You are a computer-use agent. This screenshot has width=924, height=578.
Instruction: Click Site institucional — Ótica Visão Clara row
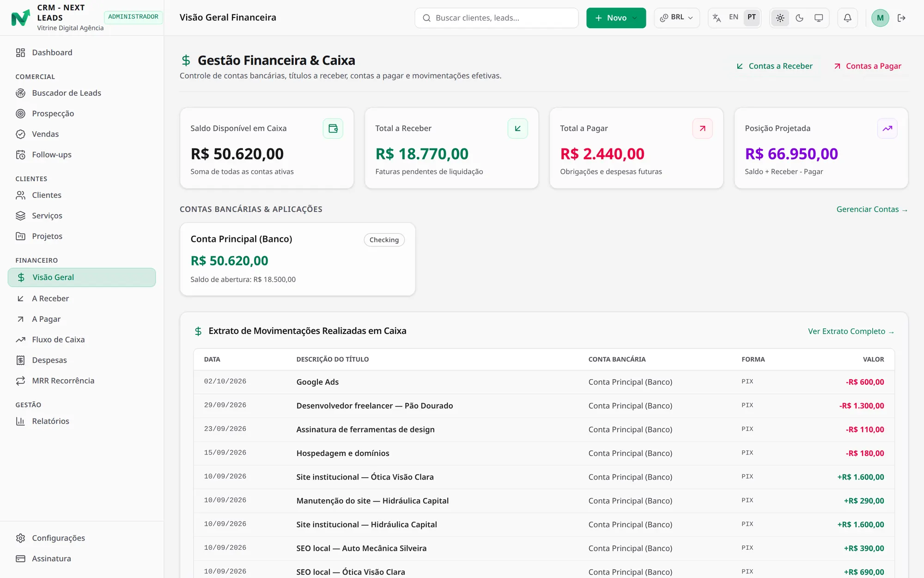[544, 477]
